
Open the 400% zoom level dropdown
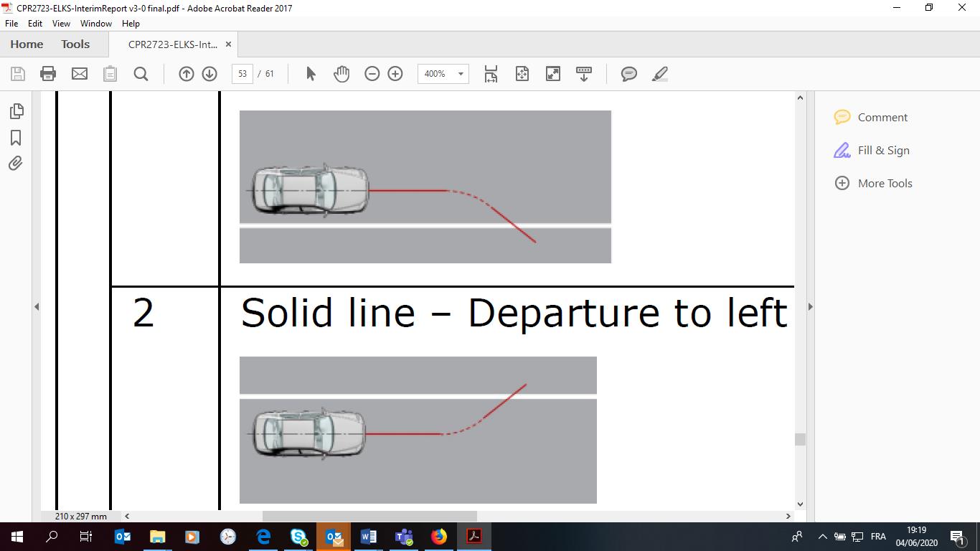pos(461,74)
